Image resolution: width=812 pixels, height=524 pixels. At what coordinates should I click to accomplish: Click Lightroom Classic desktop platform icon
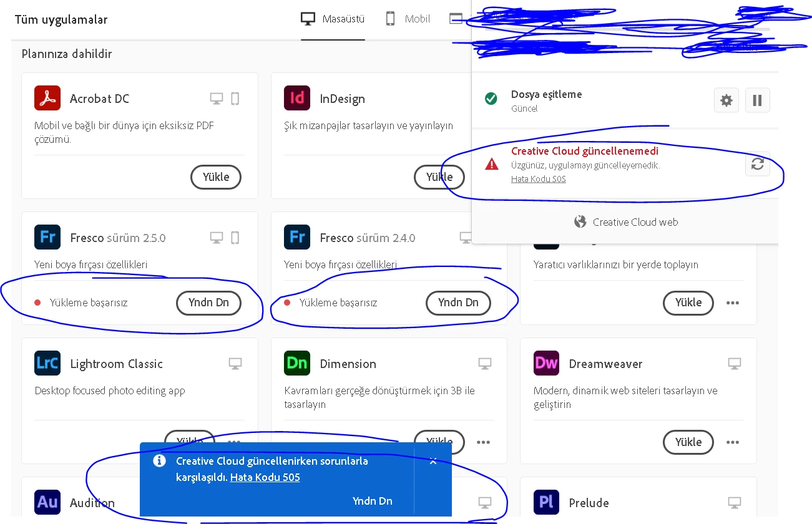pos(235,363)
